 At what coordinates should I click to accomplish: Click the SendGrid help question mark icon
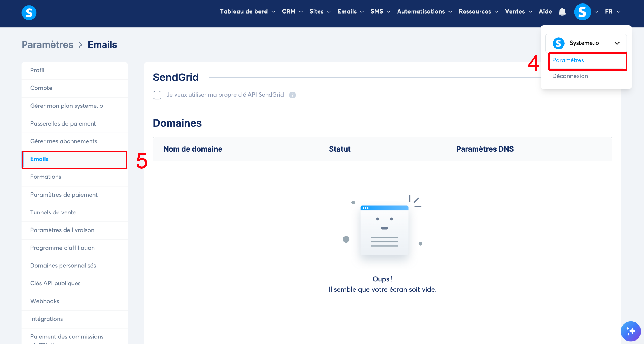point(292,95)
